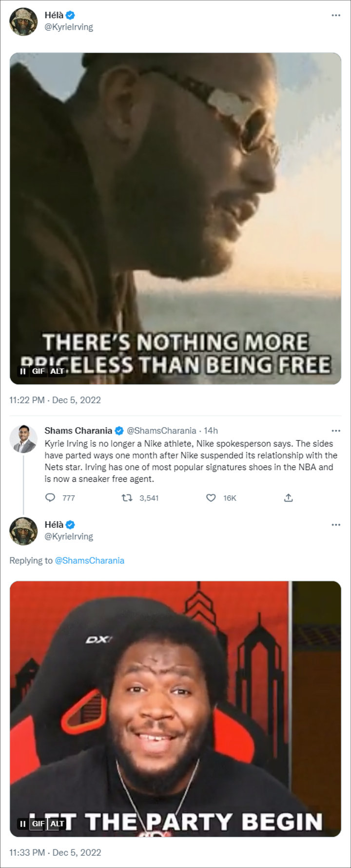Show ALT text of the first GIF

(57, 371)
